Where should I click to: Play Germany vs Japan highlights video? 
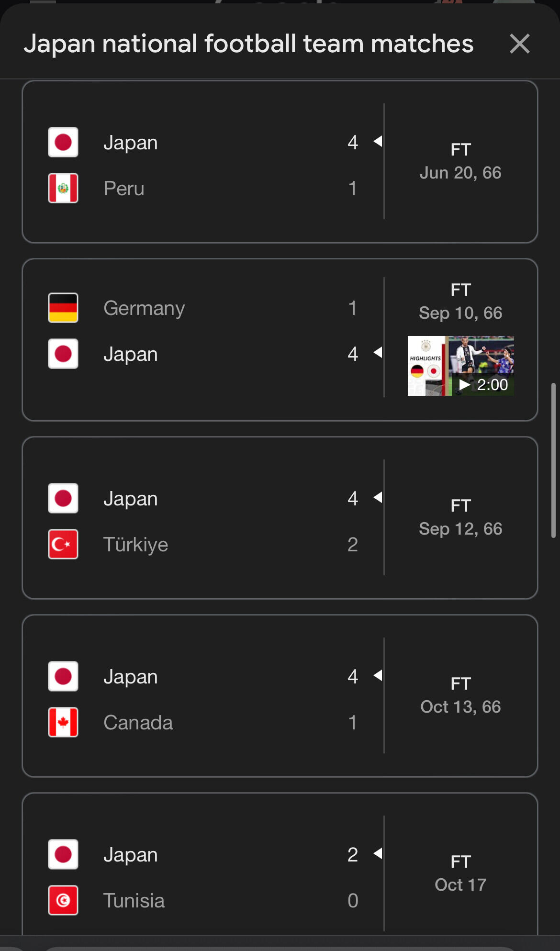tap(460, 366)
